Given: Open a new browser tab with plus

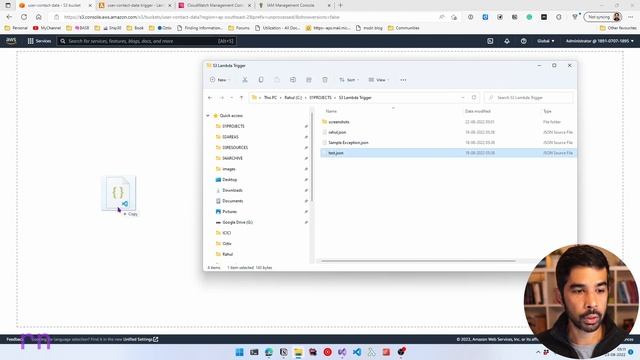Looking at the screenshot, I should [340, 5].
